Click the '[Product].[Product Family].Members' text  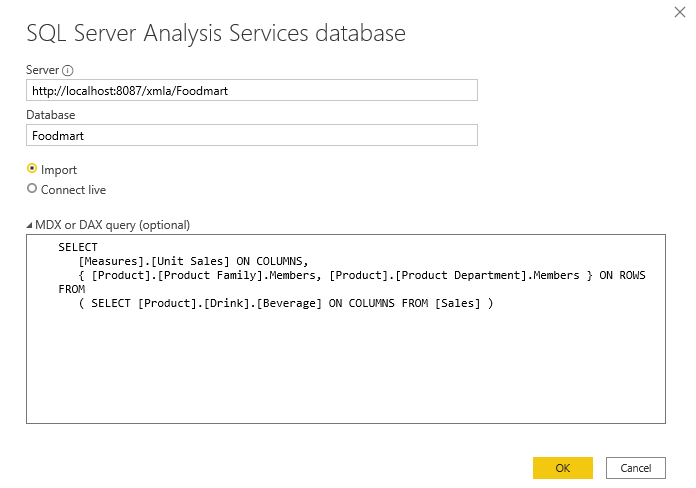(x=203, y=275)
